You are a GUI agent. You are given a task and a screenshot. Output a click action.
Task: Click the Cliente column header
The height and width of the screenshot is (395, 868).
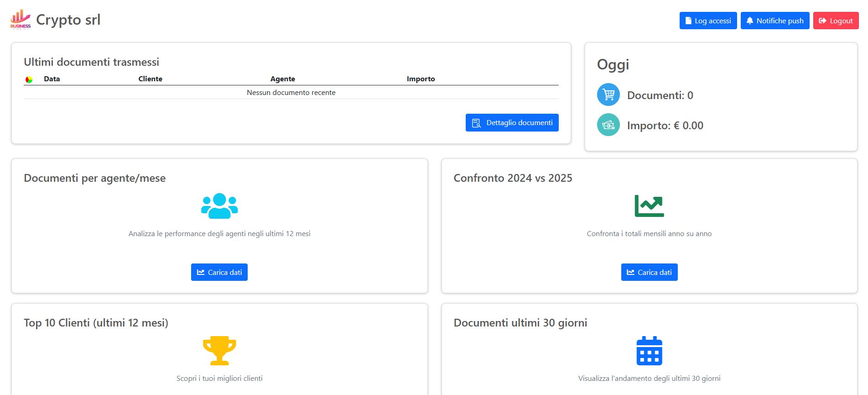click(x=150, y=79)
